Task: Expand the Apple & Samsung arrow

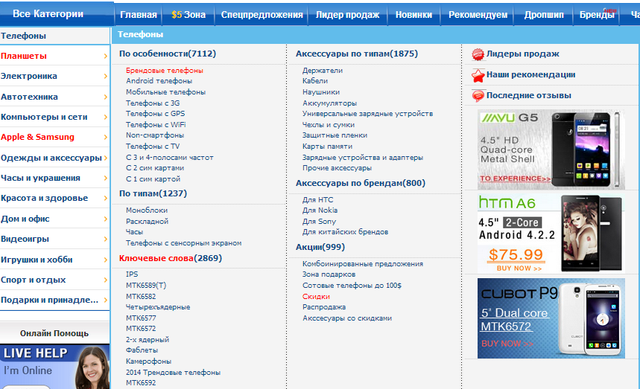Action: [105, 137]
